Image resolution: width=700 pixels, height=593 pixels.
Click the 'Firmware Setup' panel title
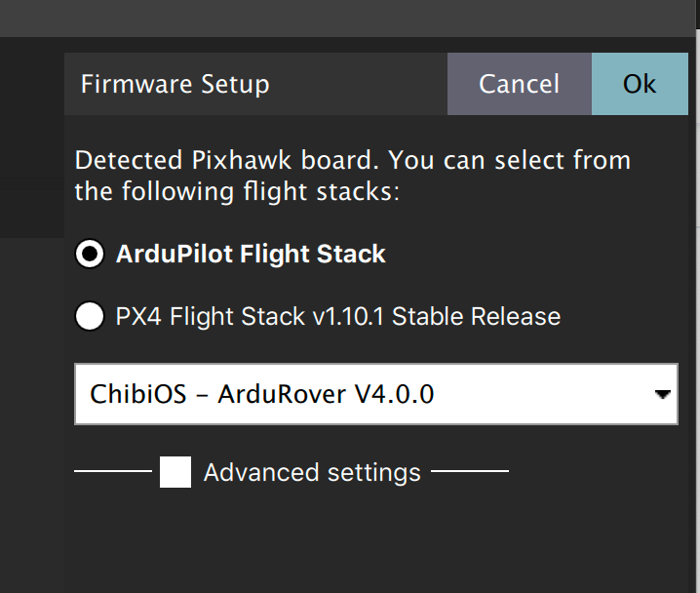(x=175, y=84)
